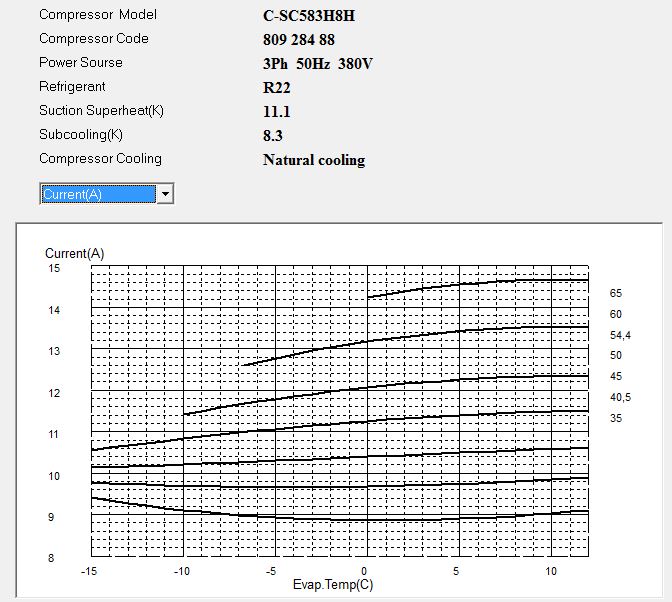Open the Current(A) dropdown arrow
Screen dimensions: 672x602
pos(166,194)
